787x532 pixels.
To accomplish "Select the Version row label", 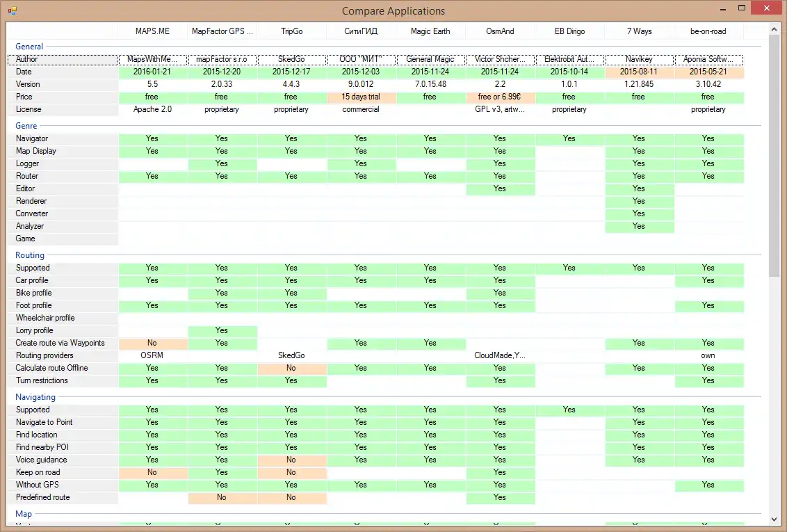I will [x=63, y=84].
